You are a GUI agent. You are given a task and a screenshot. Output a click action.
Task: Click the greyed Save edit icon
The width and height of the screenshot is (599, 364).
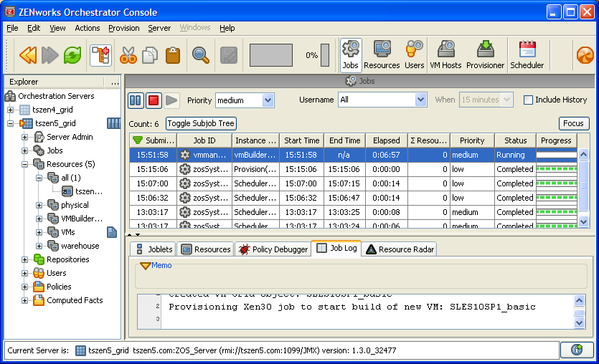coord(229,55)
